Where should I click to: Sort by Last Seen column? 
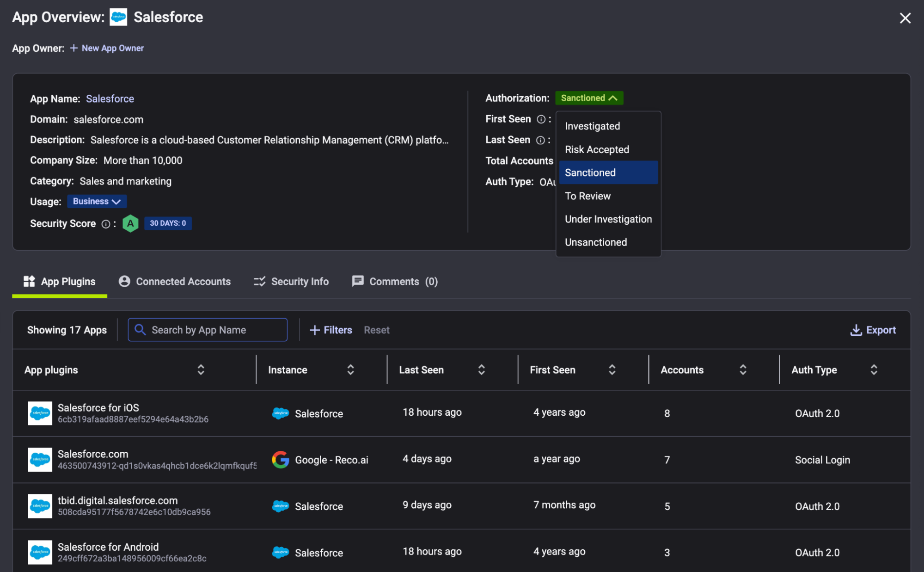(x=481, y=370)
